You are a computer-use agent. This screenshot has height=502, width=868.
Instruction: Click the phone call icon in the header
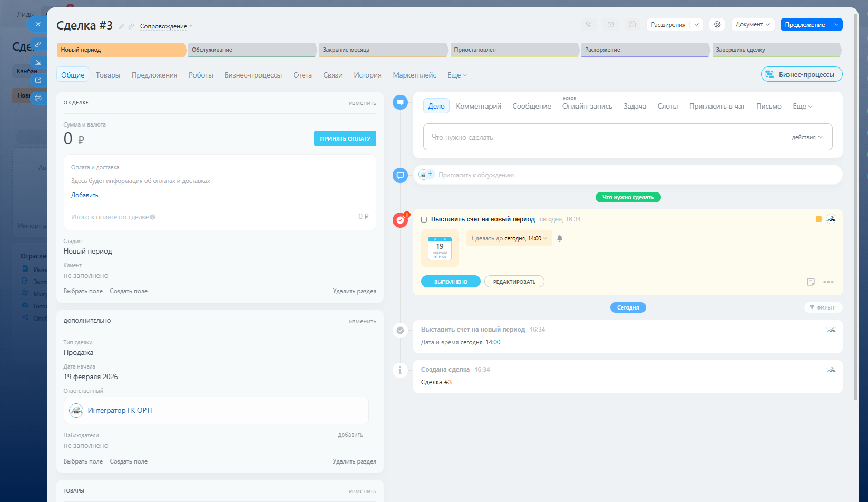point(588,24)
